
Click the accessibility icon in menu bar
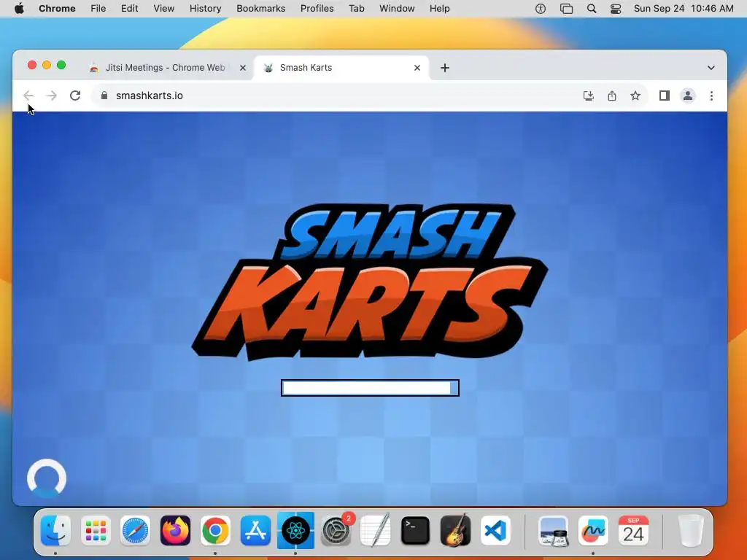(x=541, y=9)
